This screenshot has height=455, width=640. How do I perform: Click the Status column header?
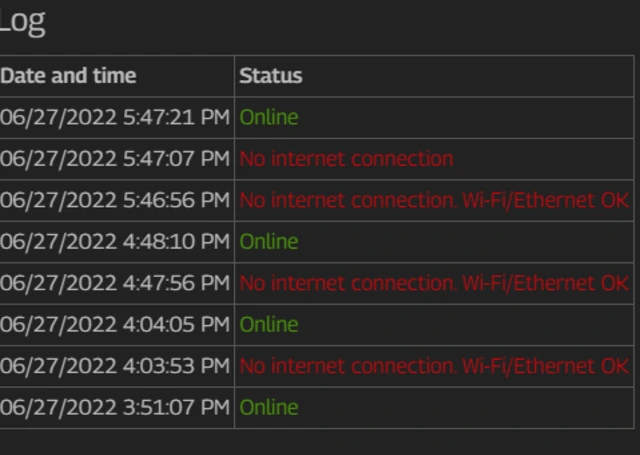point(270,76)
